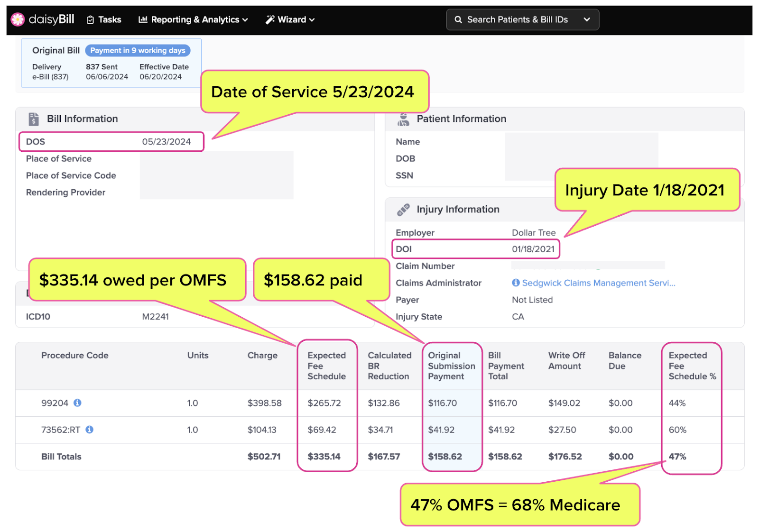Screen dimensions: 759x532
Task: Click the search magnifier icon
Action: (458, 19)
